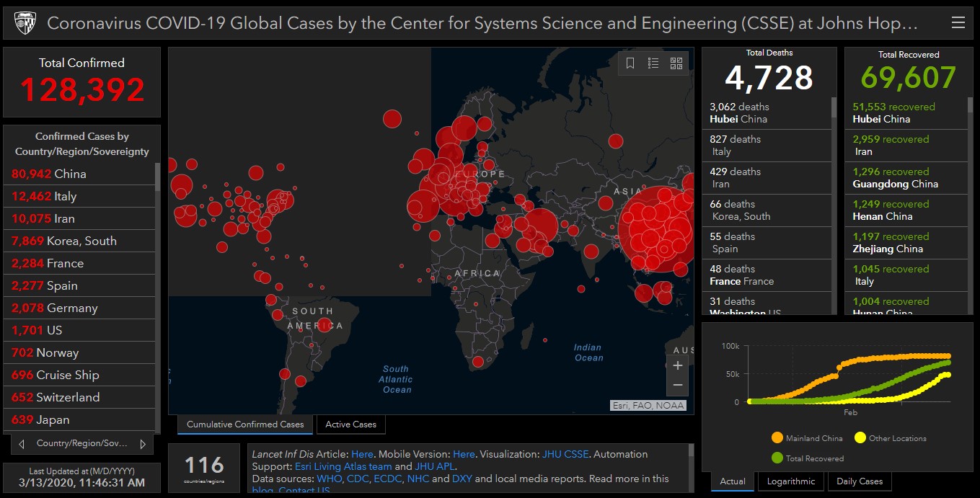Select the Actual chart tab
Screen dimensions: 980x498
coord(733,481)
